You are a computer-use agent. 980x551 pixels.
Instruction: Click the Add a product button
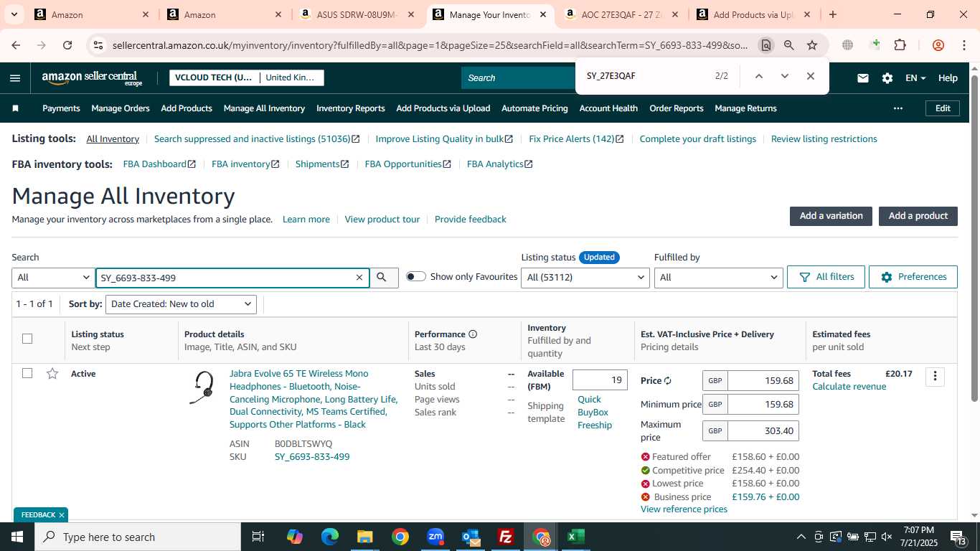(x=918, y=216)
